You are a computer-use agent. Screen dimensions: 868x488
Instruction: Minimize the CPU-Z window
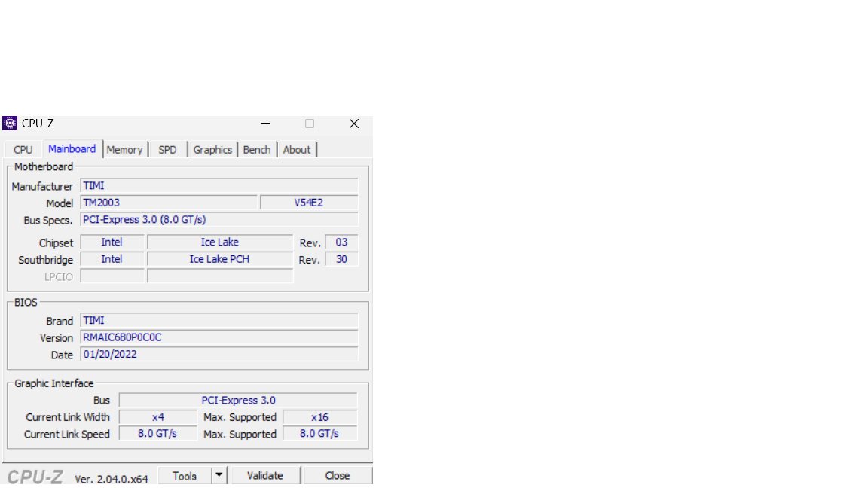[x=266, y=124]
